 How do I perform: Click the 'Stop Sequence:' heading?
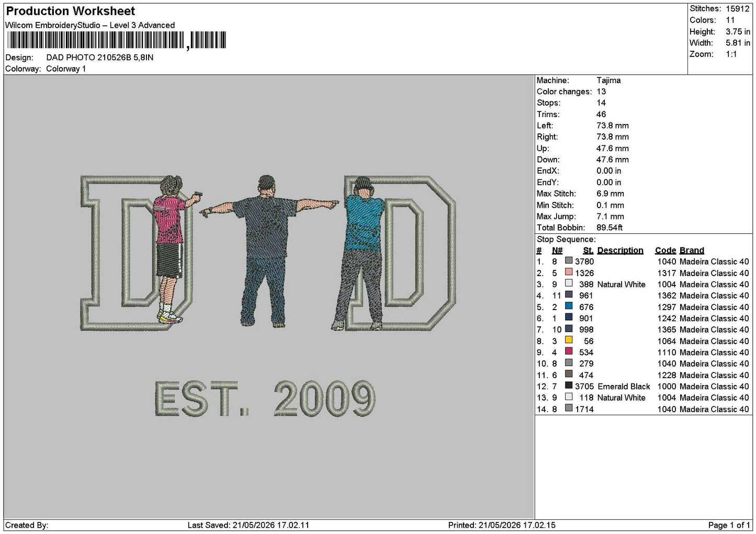coord(566,239)
